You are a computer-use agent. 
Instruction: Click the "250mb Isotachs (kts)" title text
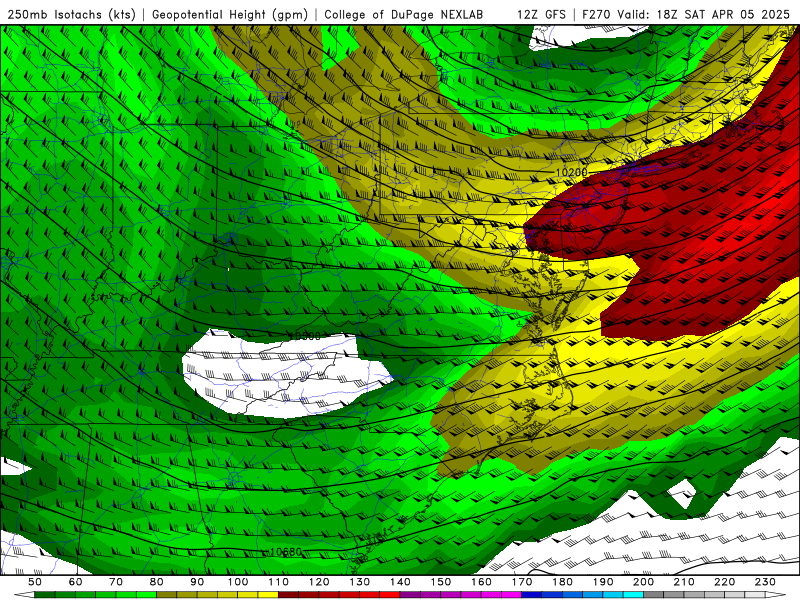point(72,14)
